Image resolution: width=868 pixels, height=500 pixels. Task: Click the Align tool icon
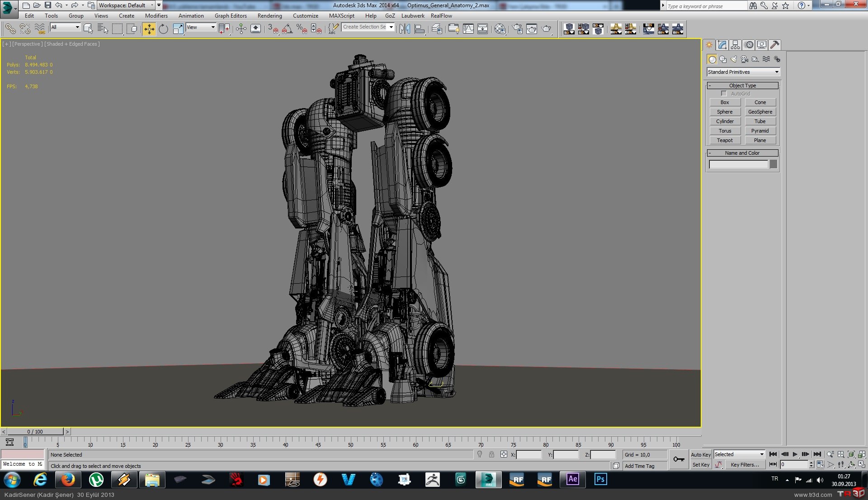click(420, 29)
